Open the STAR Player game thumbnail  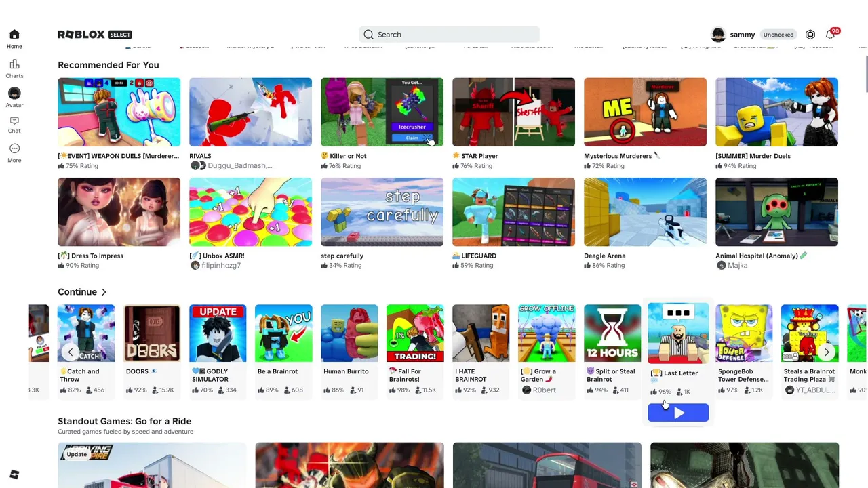514,112
